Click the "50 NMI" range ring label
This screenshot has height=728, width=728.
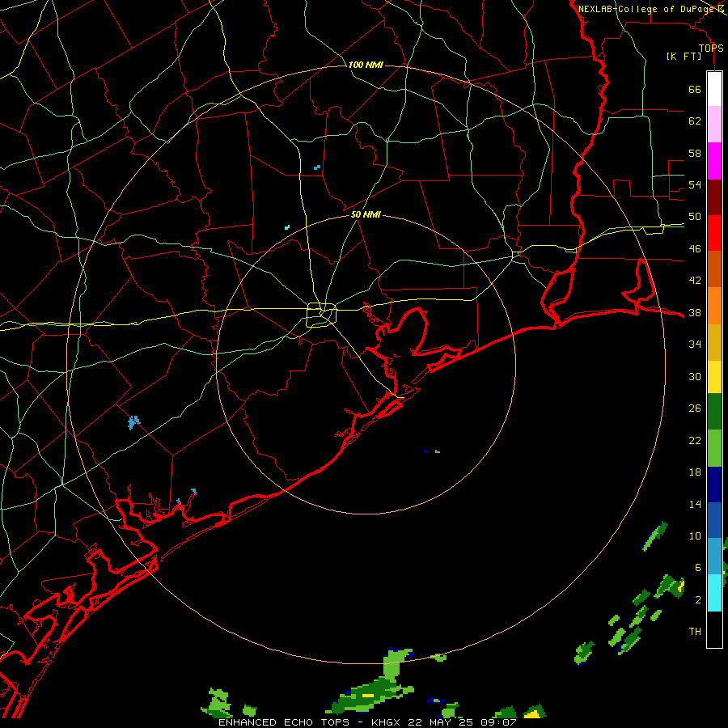[x=366, y=214]
